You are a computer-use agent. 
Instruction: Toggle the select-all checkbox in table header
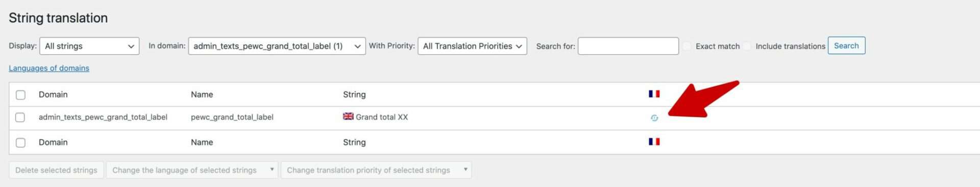point(20,95)
